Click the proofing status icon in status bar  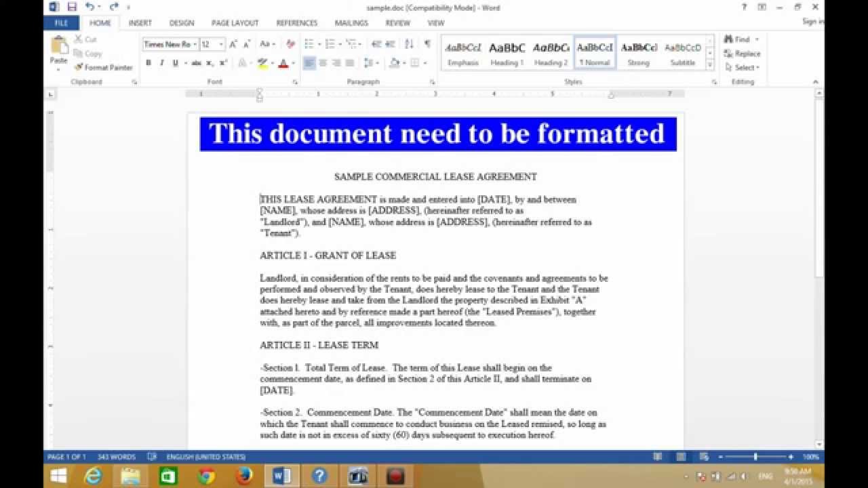(152, 457)
